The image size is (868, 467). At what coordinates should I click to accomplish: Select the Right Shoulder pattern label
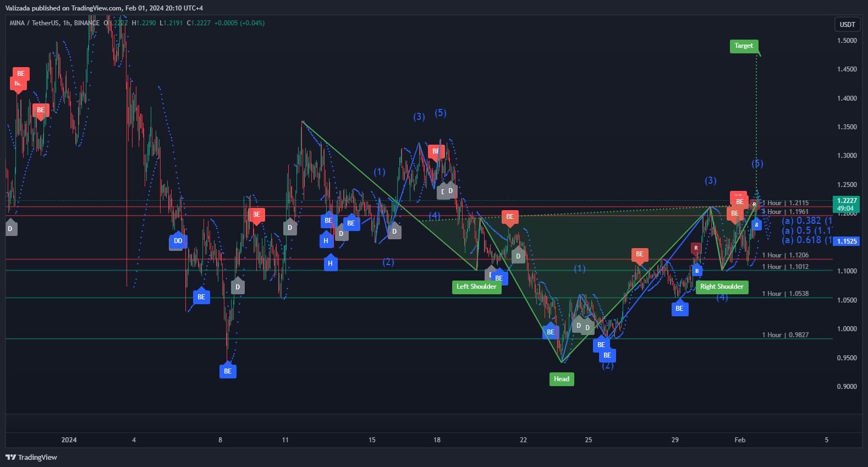[722, 287]
